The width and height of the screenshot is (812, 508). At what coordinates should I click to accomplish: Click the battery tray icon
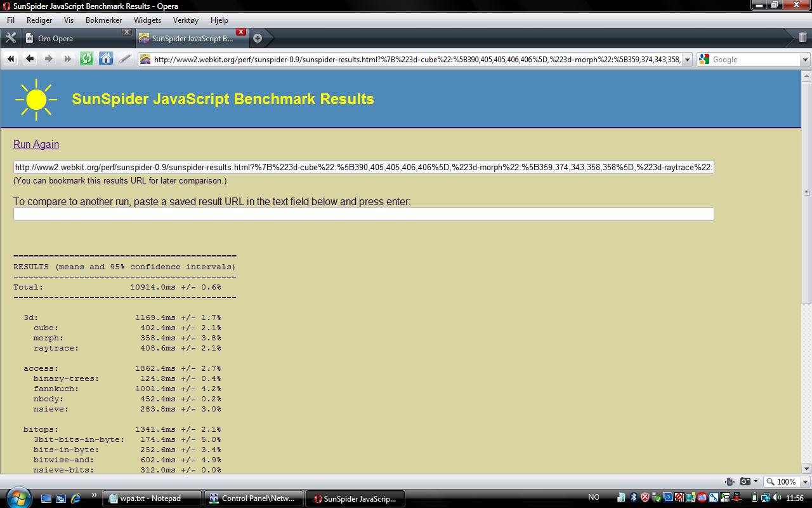pyautogui.click(x=754, y=498)
